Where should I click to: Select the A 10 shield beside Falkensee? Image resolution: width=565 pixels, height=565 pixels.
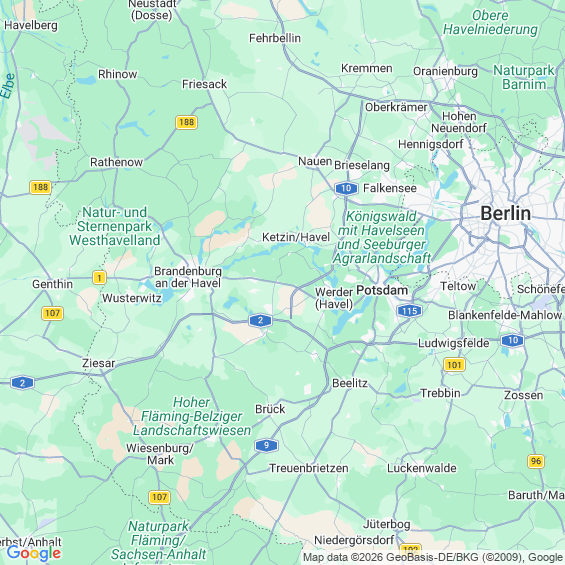pyautogui.click(x=346, y=188)
